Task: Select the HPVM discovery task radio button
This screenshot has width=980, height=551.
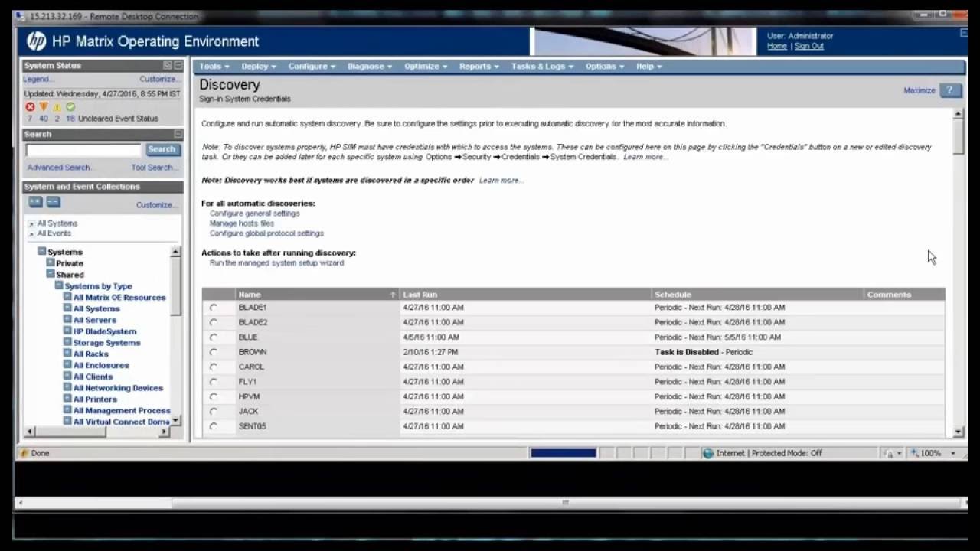Action: [213, 396]
